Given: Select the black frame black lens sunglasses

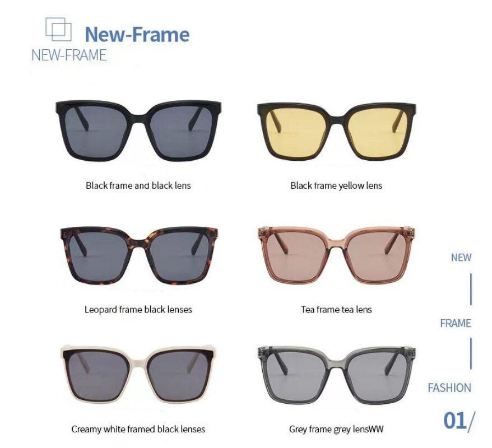Looking at the screenshot, I should pos(138,130).
